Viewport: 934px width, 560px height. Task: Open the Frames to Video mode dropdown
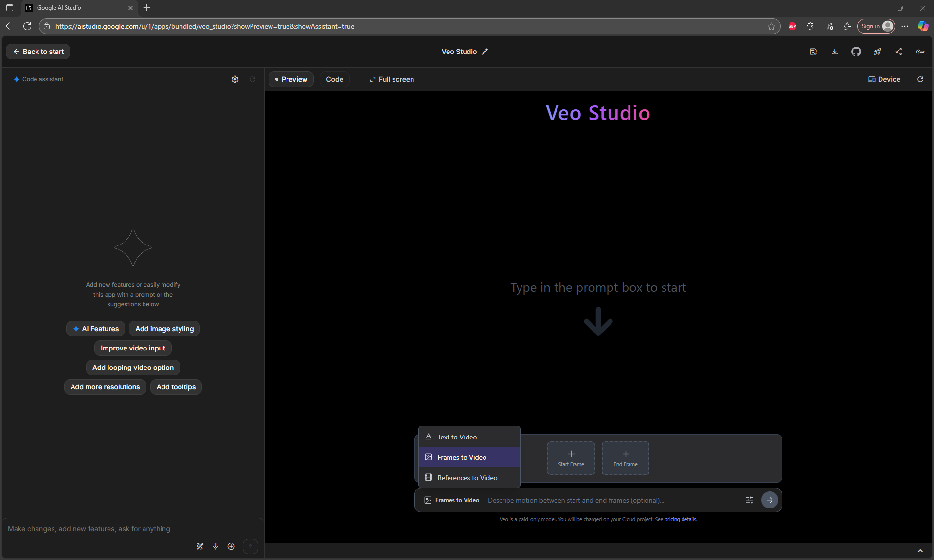[451, 500]
